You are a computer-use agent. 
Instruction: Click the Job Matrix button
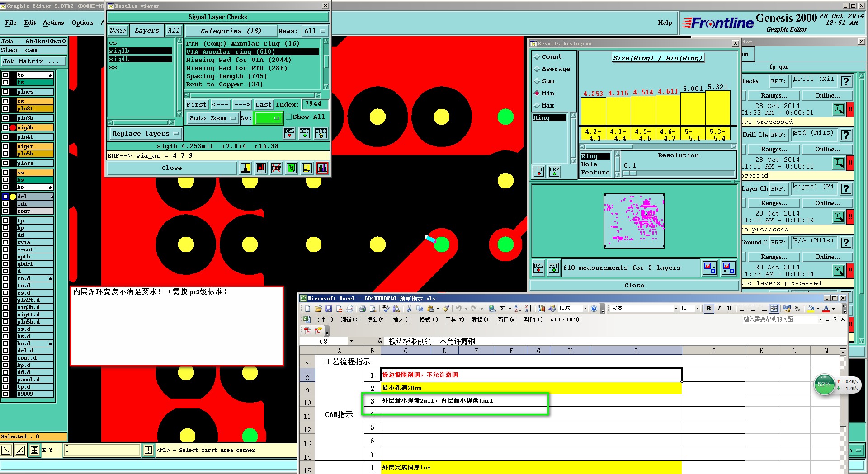pyautogui.click(x=34, y=61)
